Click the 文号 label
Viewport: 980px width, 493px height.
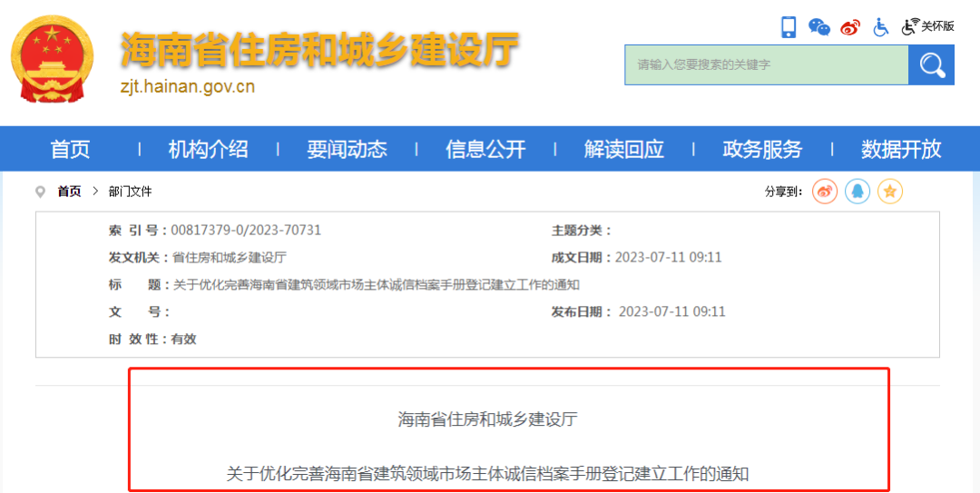pos(138,312)
